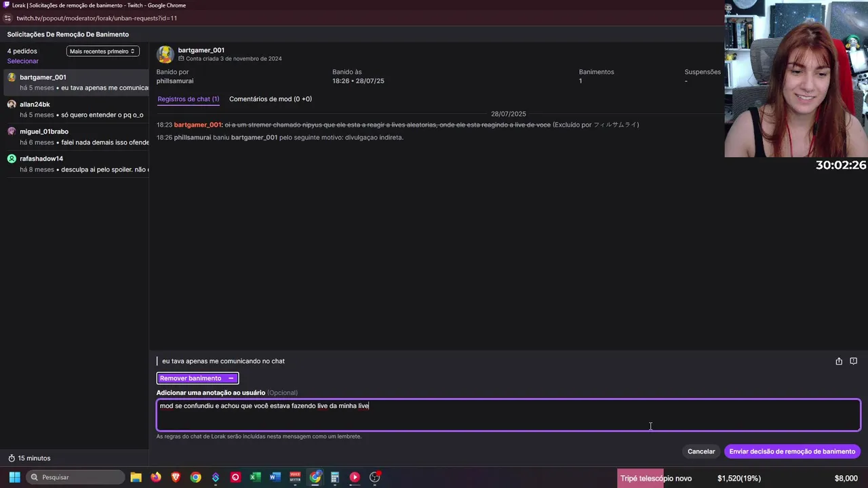Launch Brave browser from the taskbar
868x488 pixels.
pyautogui.click(x=176, y=477)
